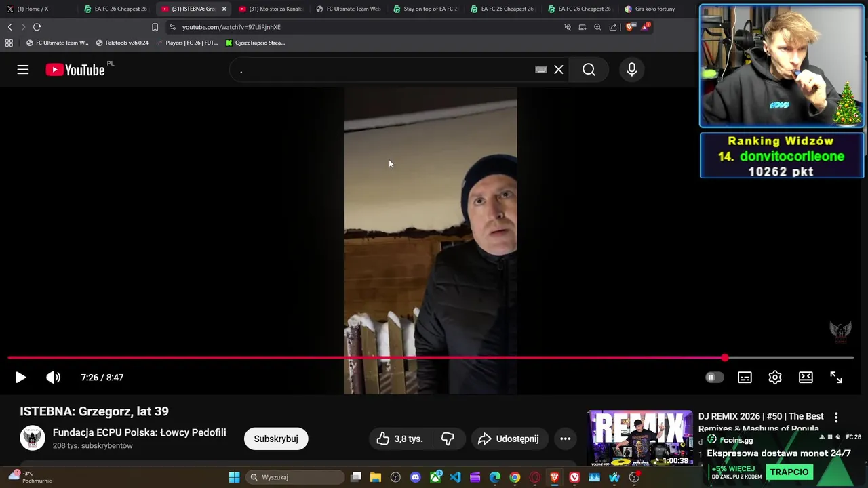The height and width of the screenshot is (488, 868).
Task: Go back in browser history
Action: coord(9,27)
